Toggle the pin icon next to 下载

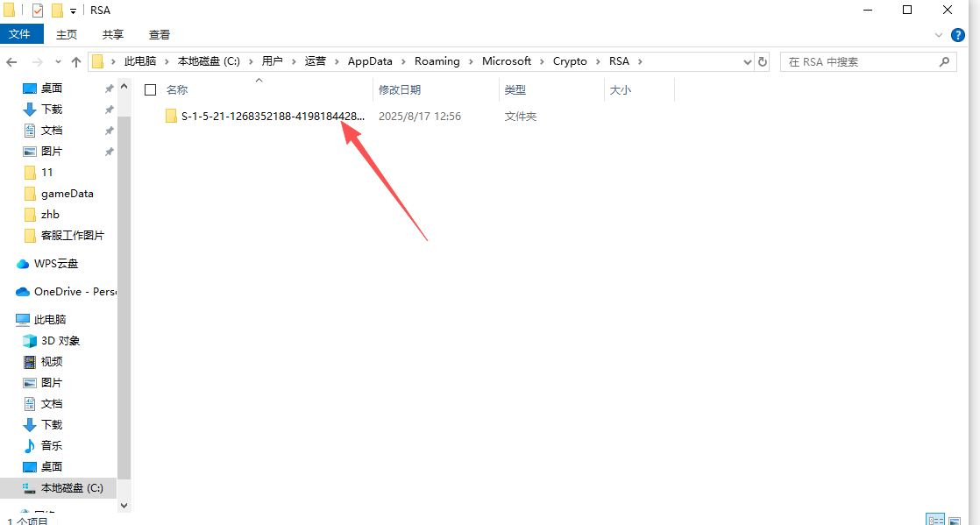110,109
